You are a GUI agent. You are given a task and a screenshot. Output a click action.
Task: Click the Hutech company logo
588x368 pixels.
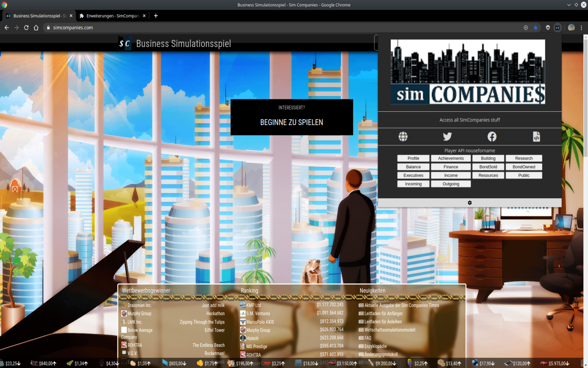click(243, 338)
